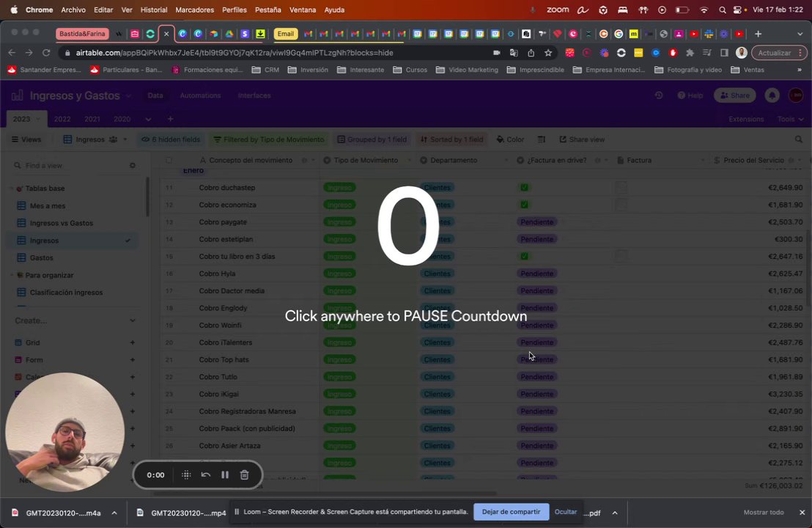Click Dejar de compartir button
Viewport: 812px width, 528px height.
(511, 512)
